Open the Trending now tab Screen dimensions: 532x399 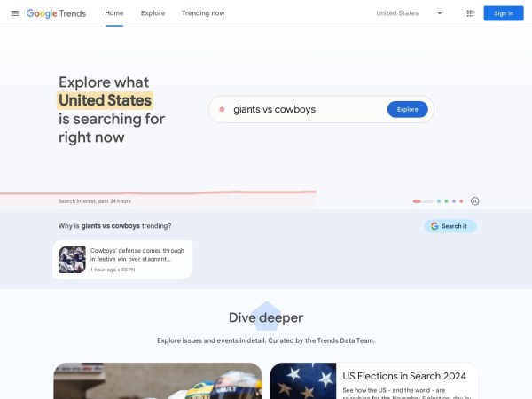point(203,13)
